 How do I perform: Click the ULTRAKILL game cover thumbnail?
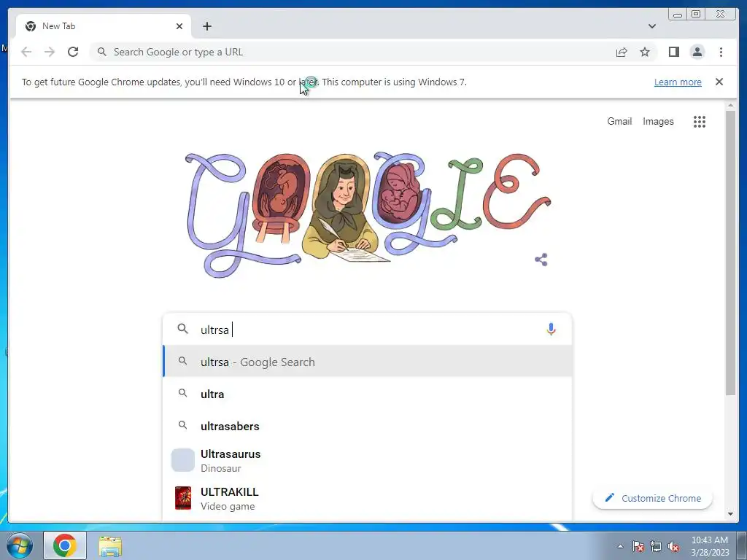click(183, 498)
